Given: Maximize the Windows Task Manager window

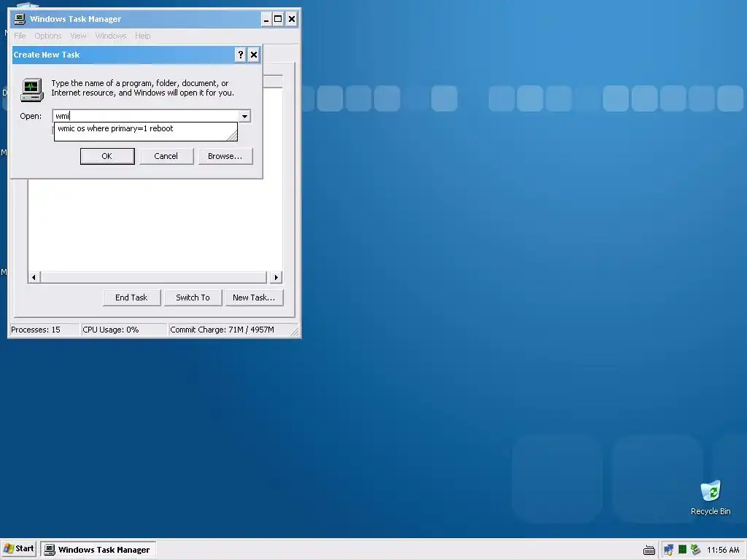Looking at the screenshot, I should click(278, 19).
